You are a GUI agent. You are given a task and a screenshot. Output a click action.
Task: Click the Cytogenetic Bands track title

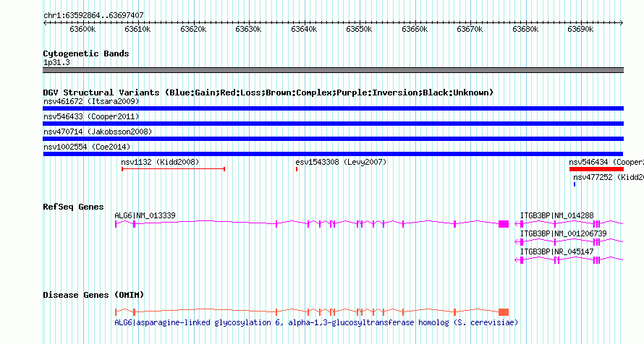tap(86, 53)
